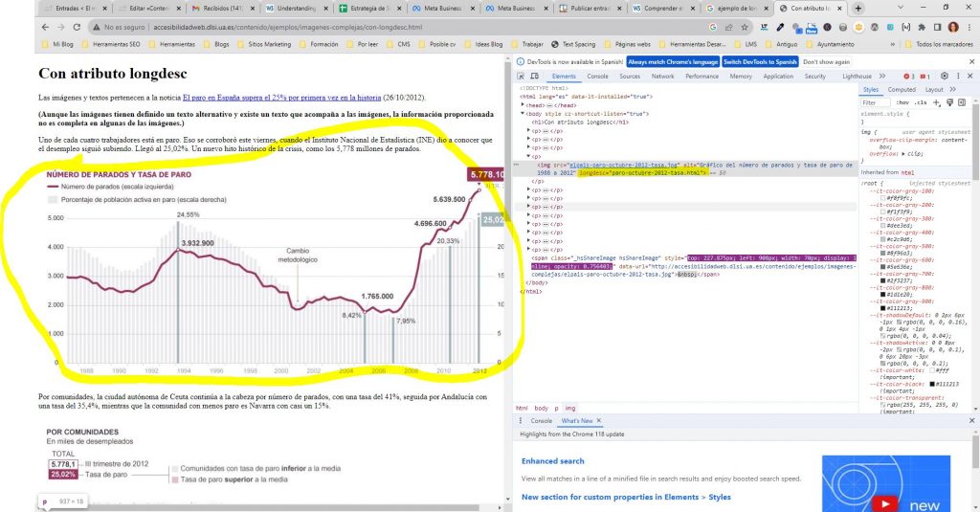Open 'New section for custom properties' link
980x512 pixels.
[x=626, y=497]
